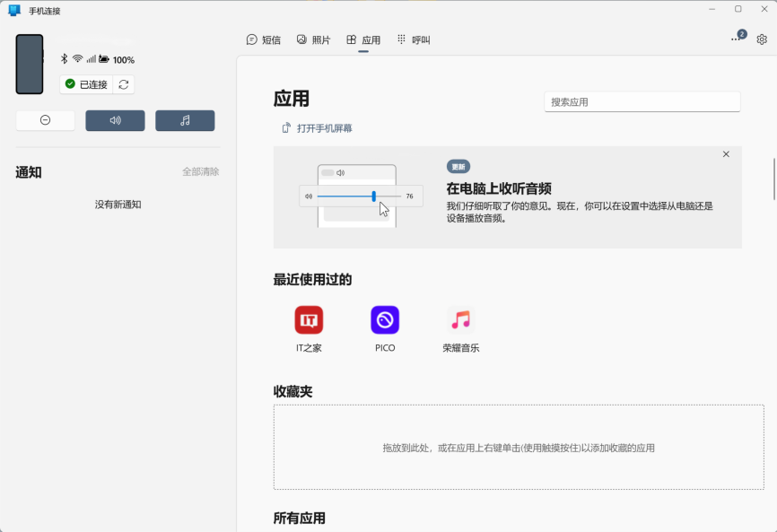The height and width of the screenshot is (532, 777).
Task: Open Phone Link settings gear
Action: [x=762, y=39]
